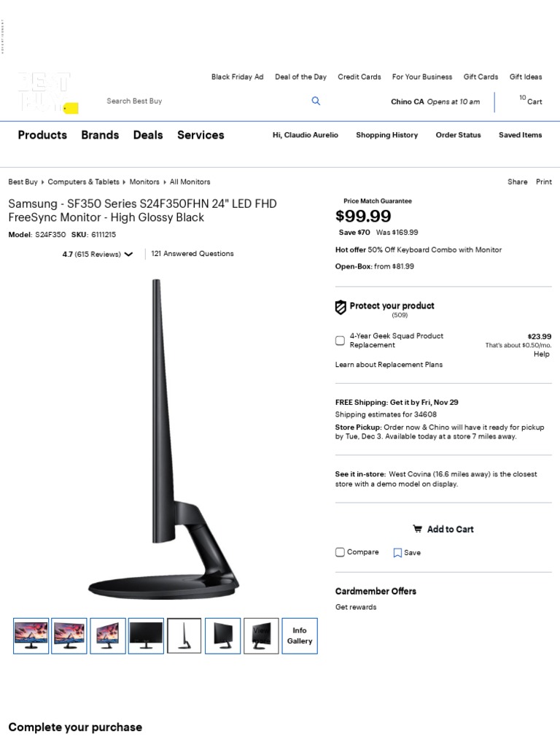Click the Save bookmark icon
This screenshot has width=560, height=747.
tap(397, 553)
